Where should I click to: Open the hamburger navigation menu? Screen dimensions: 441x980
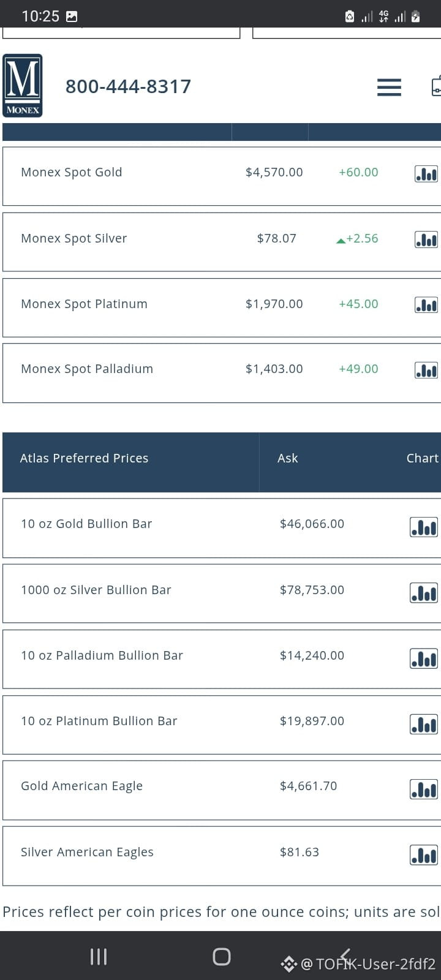click(389, 87)
